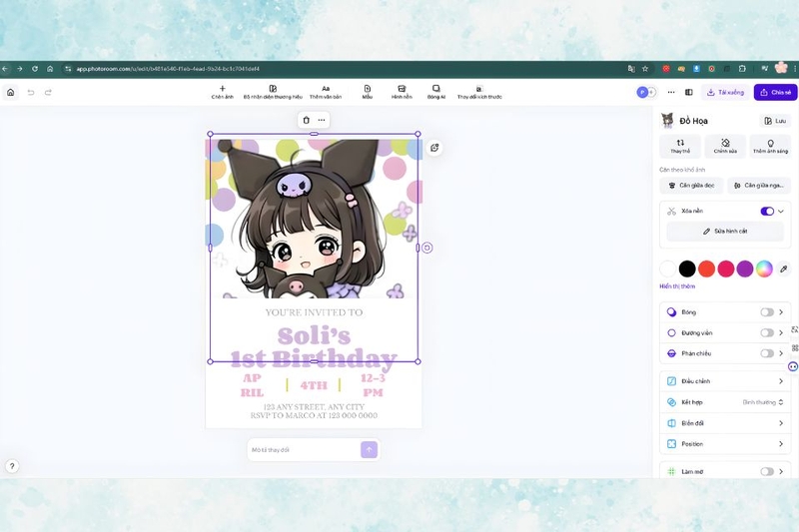
Task: Open Kết hợp blend mode dropdown
Action: click(x=762, y=402)
